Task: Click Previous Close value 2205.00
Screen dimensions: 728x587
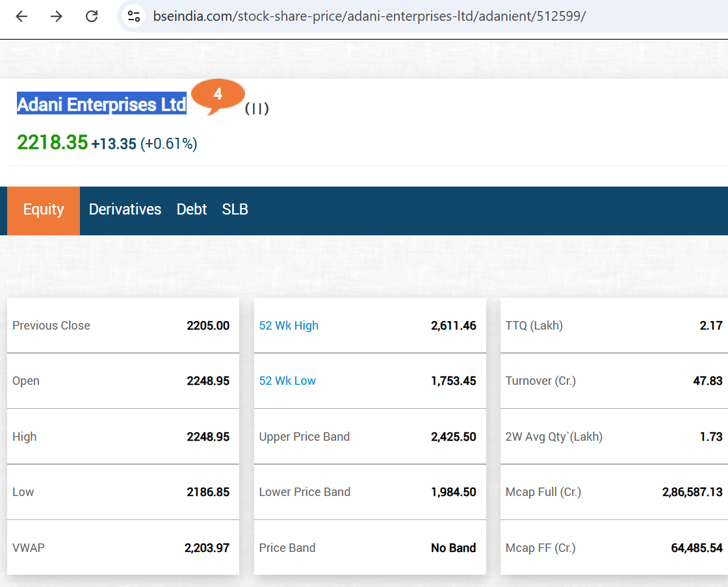Action: coord(208,326)
